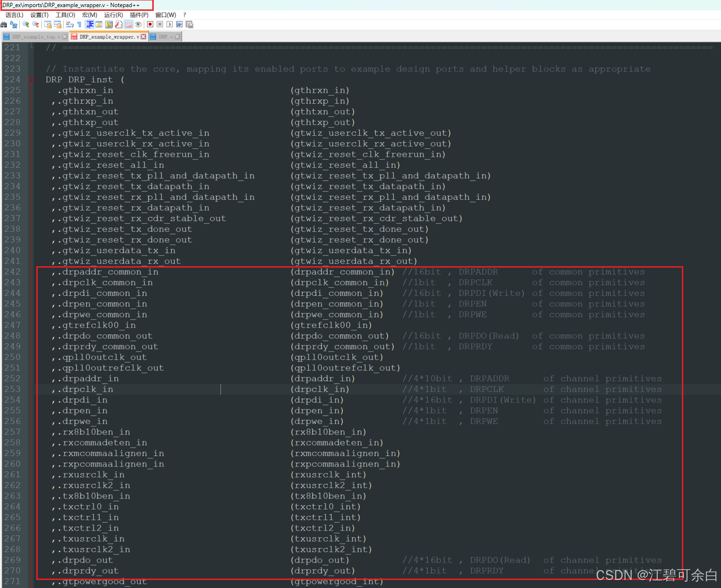
Task: Open the 插件(P) menu
Action: click(139, 15)
